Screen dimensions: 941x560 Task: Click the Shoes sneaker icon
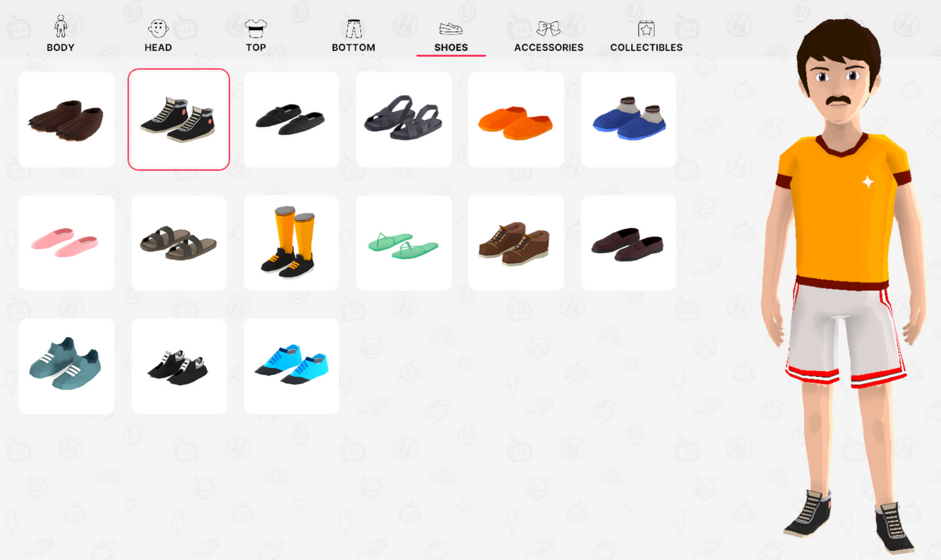coord(451,28)
